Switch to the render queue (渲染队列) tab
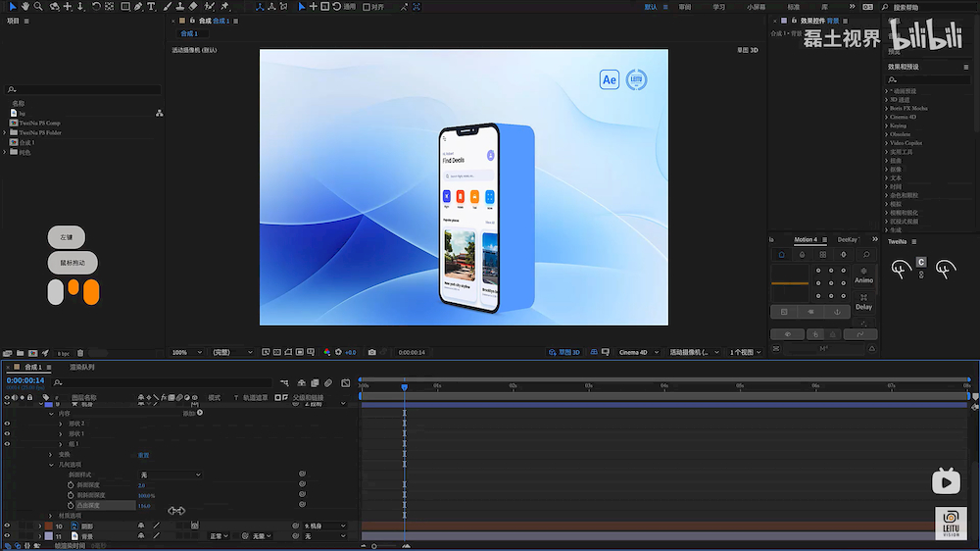The height and width of the screenshot is (551, 980). point(82,367)
